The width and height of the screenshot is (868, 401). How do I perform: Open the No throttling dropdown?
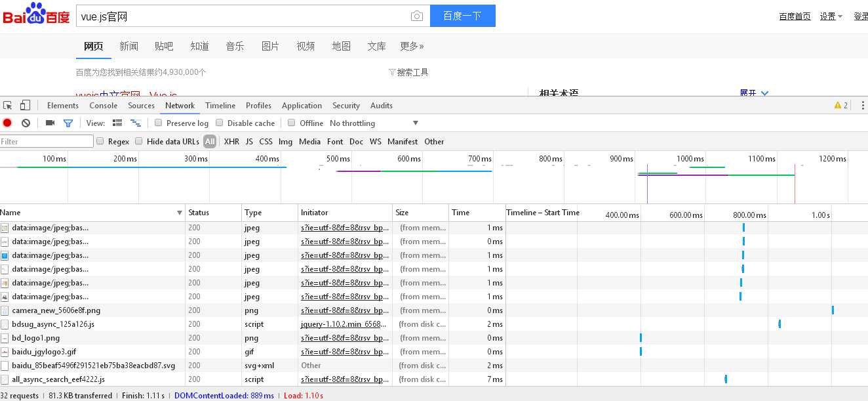374,123
